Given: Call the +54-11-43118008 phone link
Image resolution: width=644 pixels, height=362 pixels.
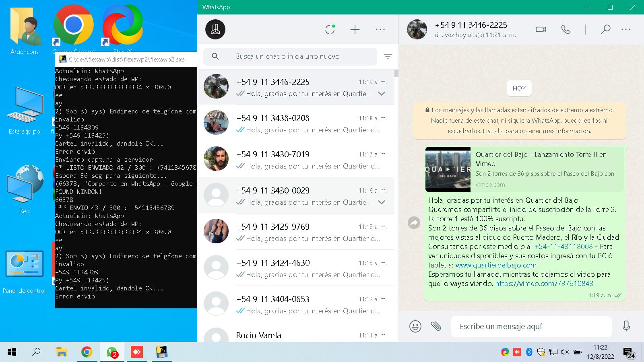Looking at the screenshot, I should 563,247.
